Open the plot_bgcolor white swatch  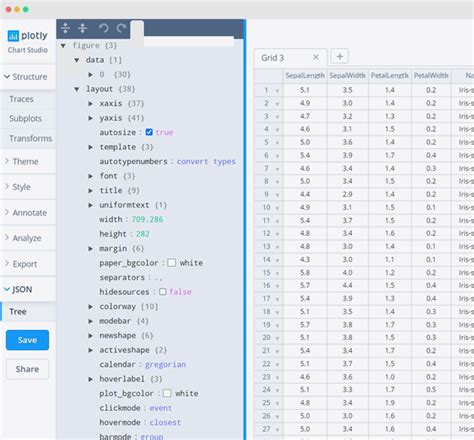(167, 393)
